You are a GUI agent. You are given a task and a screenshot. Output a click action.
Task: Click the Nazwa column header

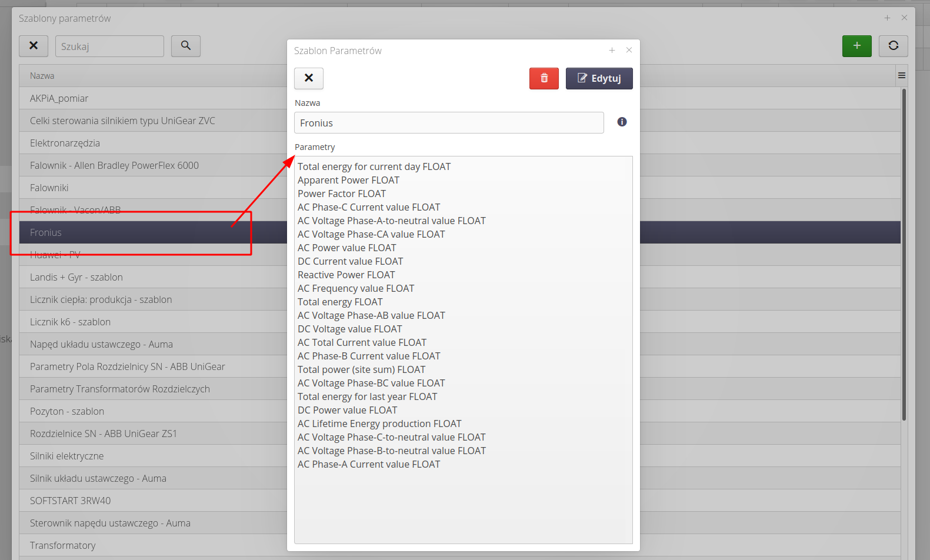[153, 76]
